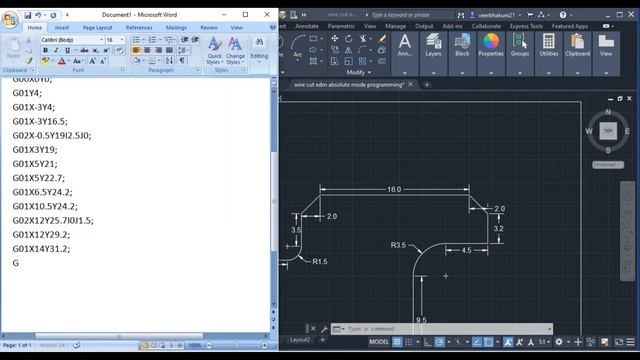Toggle Polar tracking in AutoCAD status bar
This screenshot has height=360, width=640.
coord(439,342)
